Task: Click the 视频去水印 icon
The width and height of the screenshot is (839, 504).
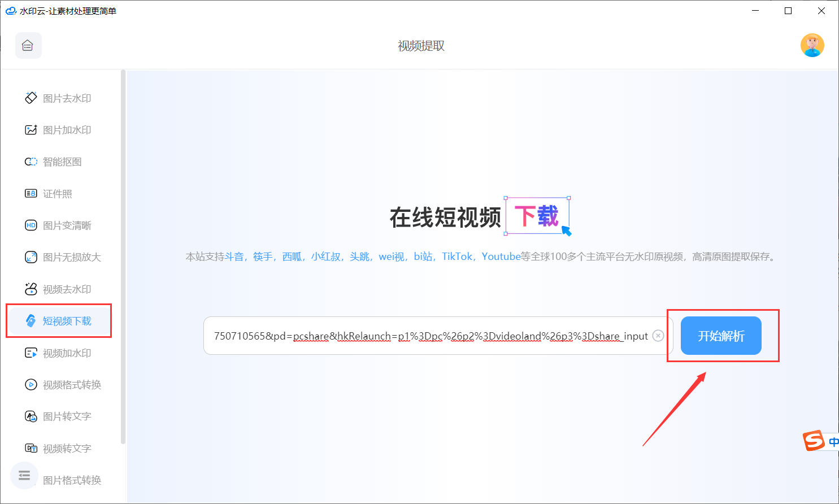Action: coord(31,289)
